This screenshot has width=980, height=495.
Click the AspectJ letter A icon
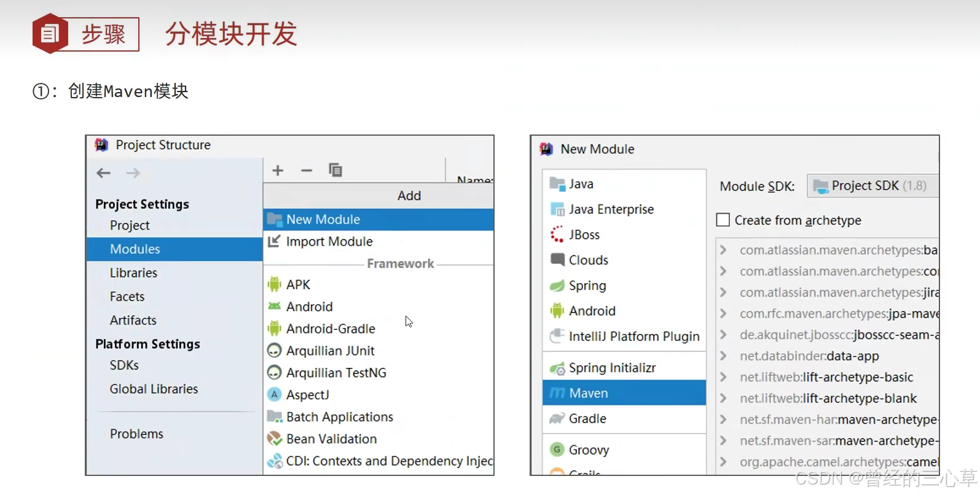click(x=275, y=395)
